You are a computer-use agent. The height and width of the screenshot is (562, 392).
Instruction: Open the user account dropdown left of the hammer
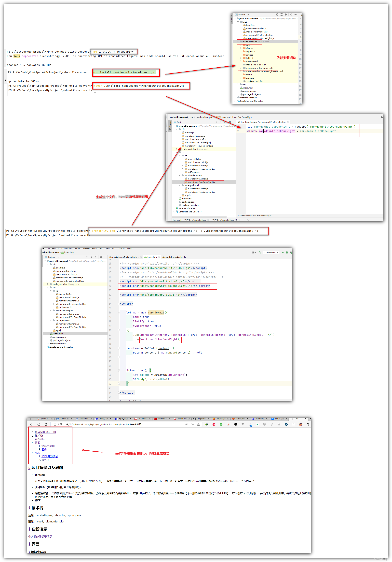(254, 252)
